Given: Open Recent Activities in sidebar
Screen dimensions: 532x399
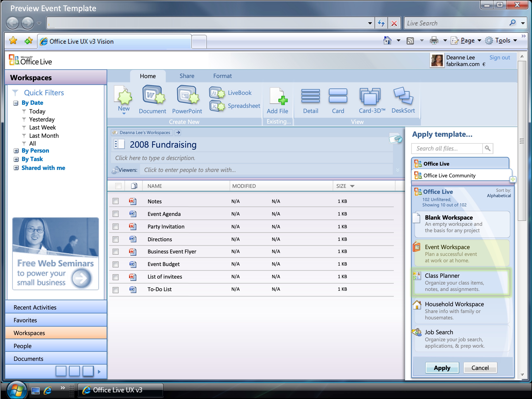Looking at the screenshot, I should click(56, 307).
